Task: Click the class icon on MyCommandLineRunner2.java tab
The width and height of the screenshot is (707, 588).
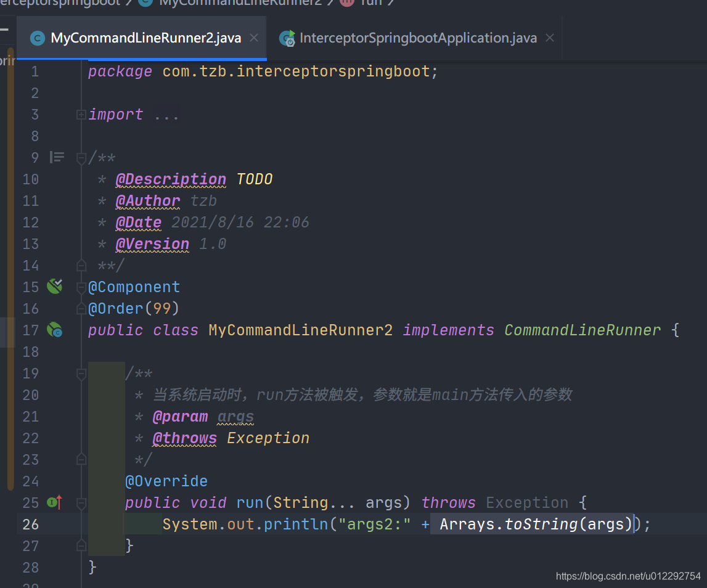Action: coord(38,38)
